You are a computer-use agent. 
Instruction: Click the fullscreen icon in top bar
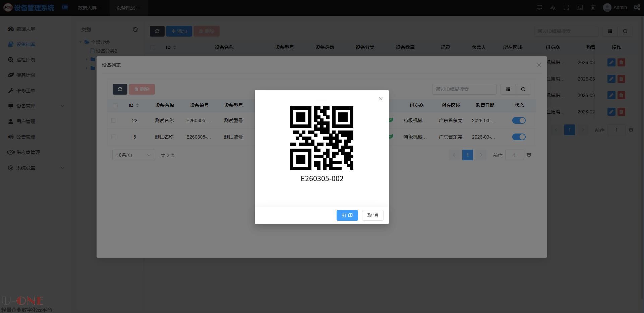pos(566,7)
